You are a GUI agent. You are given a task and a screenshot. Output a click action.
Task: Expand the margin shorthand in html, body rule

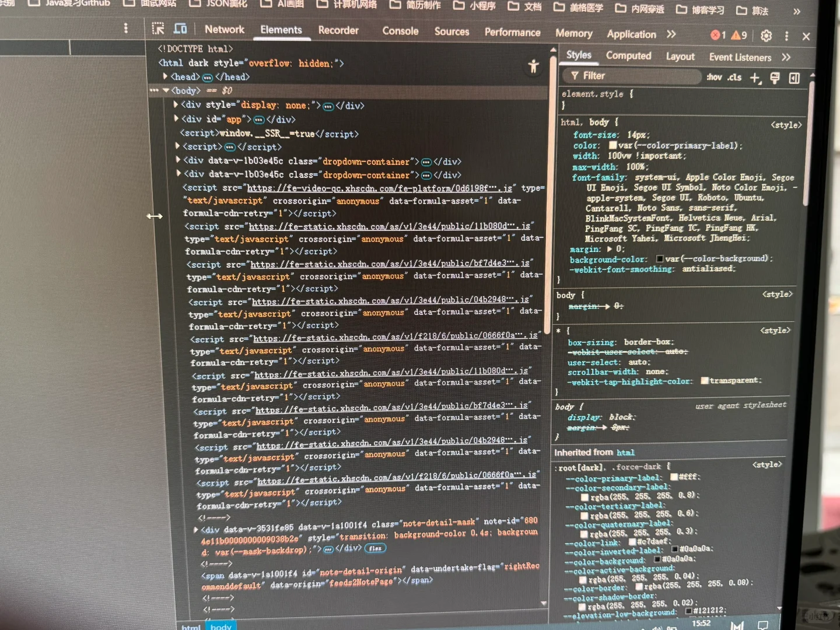pyautogui.click(x=610, y=249)
